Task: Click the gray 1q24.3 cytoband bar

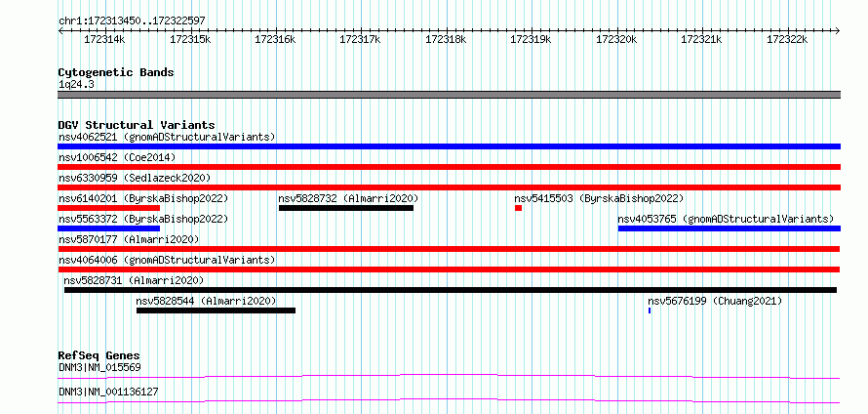Action: click(449, 95)
